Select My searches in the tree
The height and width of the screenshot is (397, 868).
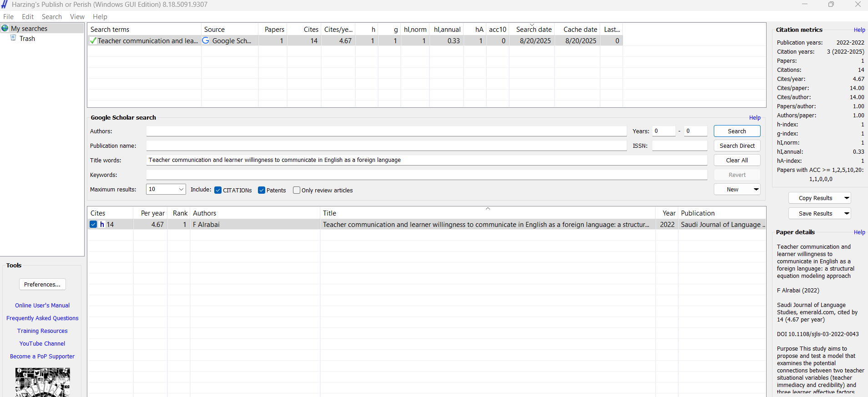(29, 28)
